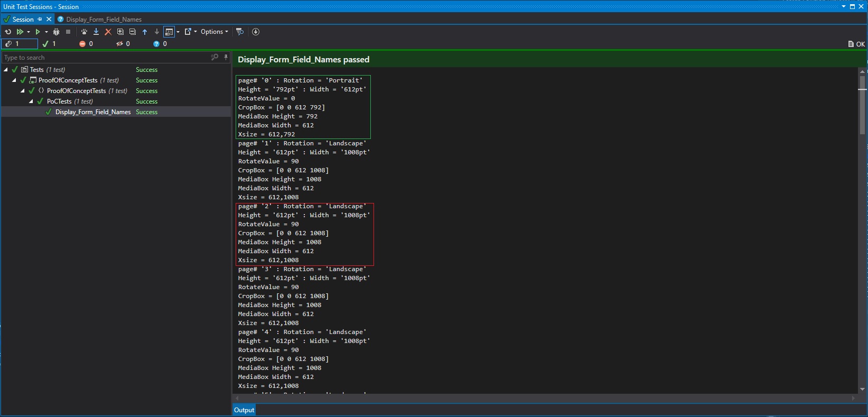Close the Session tab
Screen dimensions: 868x417
(49, 19)
